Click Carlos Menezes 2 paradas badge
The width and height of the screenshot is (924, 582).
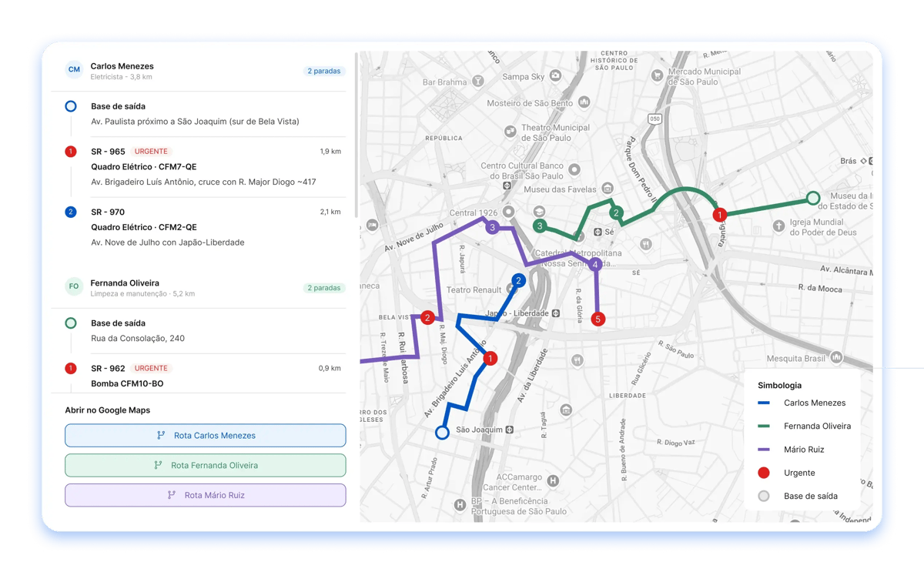click(324, 71)
